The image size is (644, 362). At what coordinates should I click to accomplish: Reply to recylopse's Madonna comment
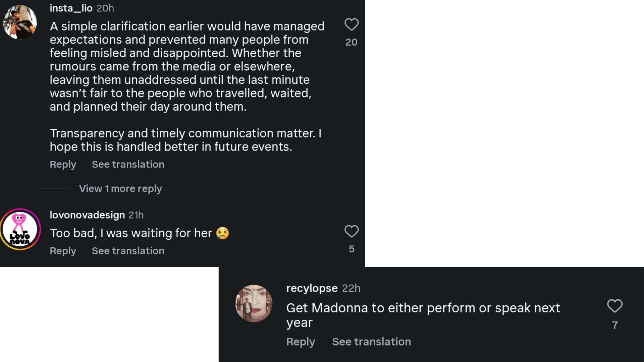301,342
